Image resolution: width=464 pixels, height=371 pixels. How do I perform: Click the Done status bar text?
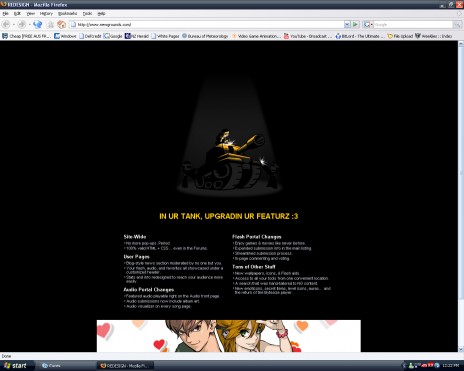pyautogui.click(x=6, y=356)
